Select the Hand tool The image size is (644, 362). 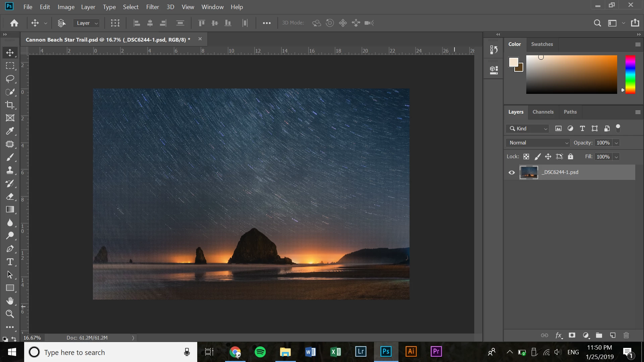[x=10, y=301]
